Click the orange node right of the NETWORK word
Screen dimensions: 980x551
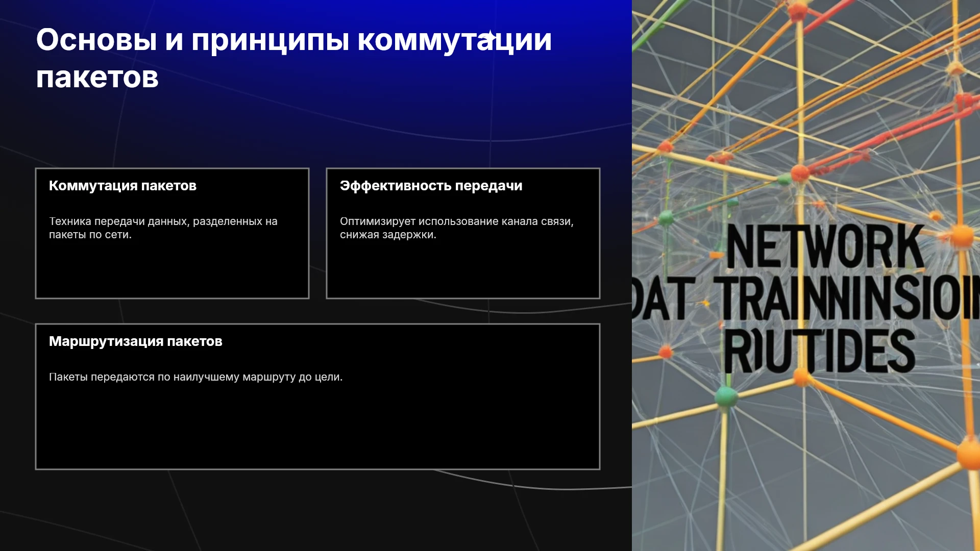(x=962, y=236)
